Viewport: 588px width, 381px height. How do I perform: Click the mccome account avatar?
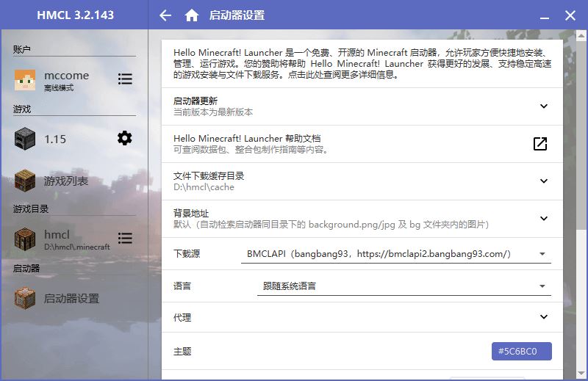[25, 80]
